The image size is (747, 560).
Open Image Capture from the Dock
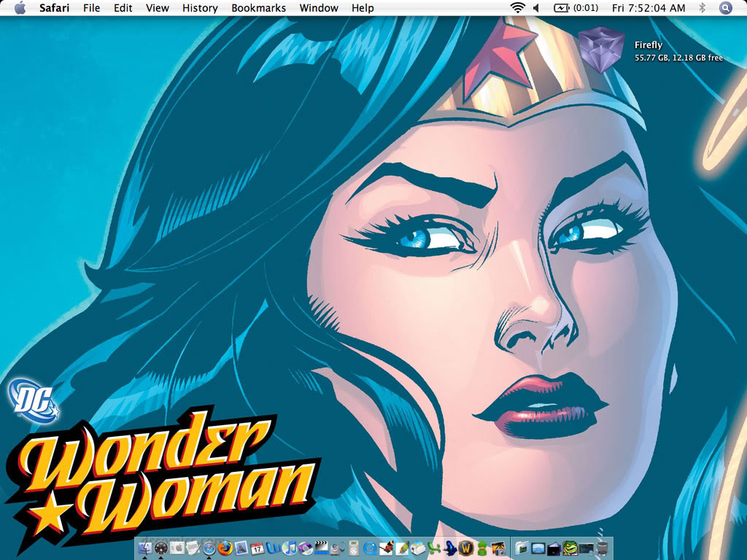pos(498,548)
